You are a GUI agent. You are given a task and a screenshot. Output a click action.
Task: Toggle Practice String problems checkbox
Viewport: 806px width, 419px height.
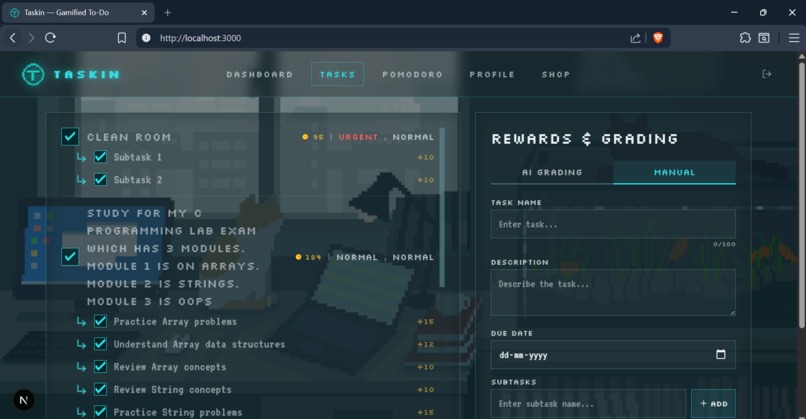point(100,412)
